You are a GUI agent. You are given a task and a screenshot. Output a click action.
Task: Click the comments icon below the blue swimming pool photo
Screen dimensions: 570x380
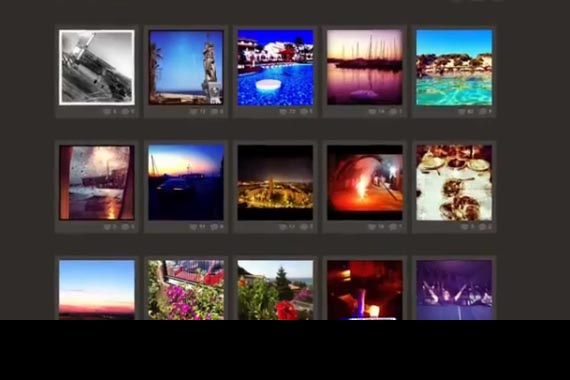[x=304, y=112]
